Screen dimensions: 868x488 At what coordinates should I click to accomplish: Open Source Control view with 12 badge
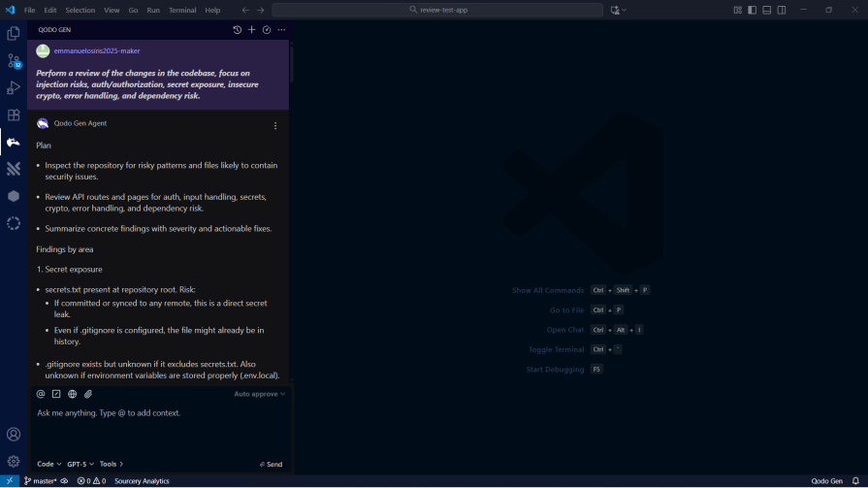coord(14,60)
